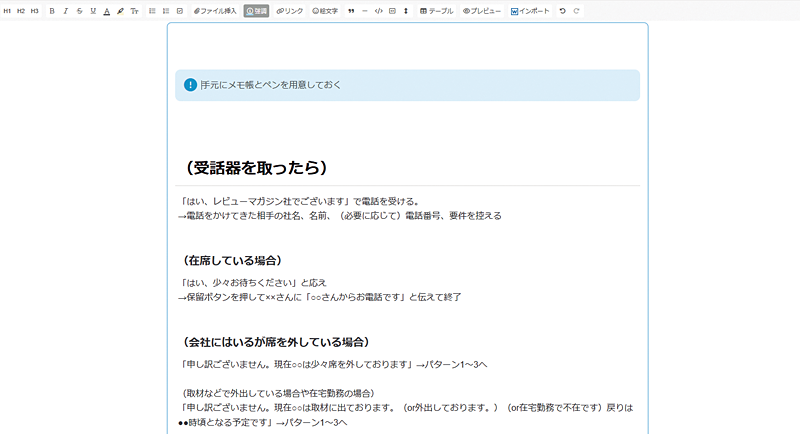Click the ファイル挿入 button
800x434 pixels.
(x=215, y=11)
